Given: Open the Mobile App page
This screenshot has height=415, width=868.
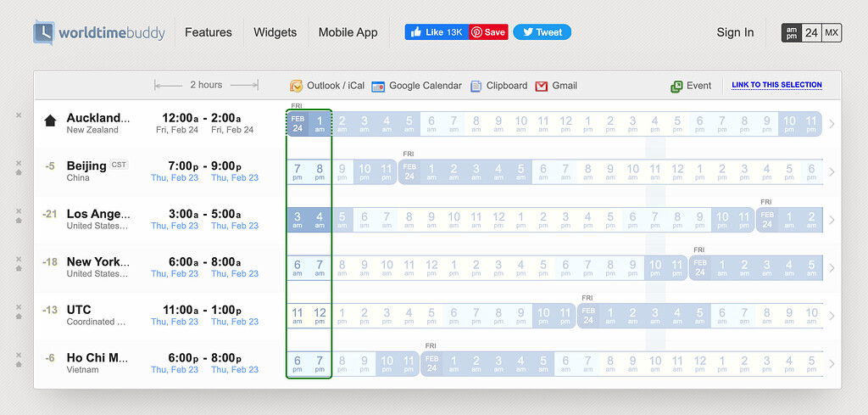Looking at the screenshot, I should (348, 32).
